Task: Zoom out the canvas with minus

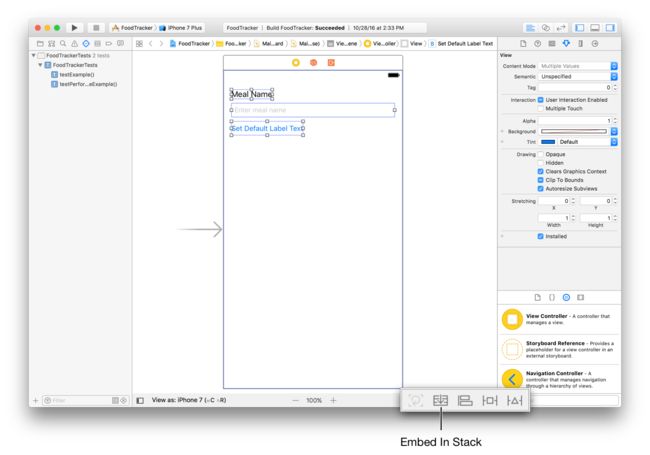Action: pyautogui.click(x=296, y=400)
